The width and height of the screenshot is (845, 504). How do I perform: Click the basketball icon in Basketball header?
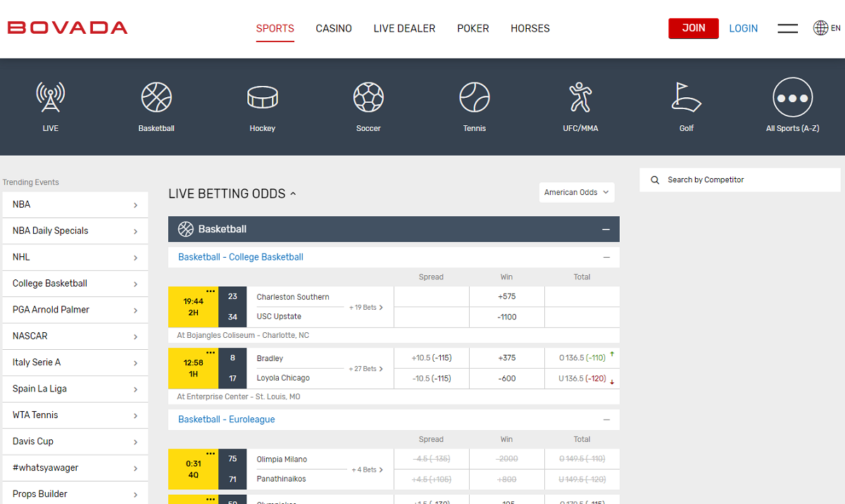pyautogui.click(x=186, y=229)
